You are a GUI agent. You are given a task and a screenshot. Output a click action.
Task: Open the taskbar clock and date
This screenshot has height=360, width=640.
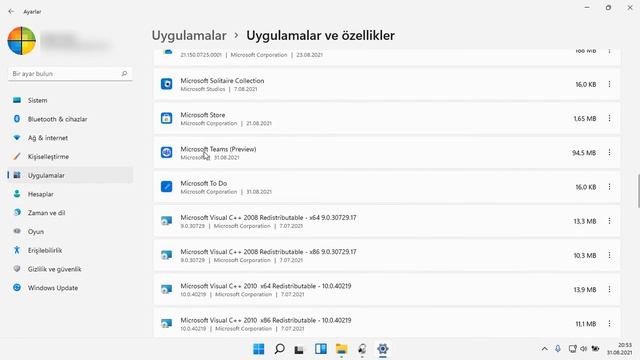click(x=620, y=349)
